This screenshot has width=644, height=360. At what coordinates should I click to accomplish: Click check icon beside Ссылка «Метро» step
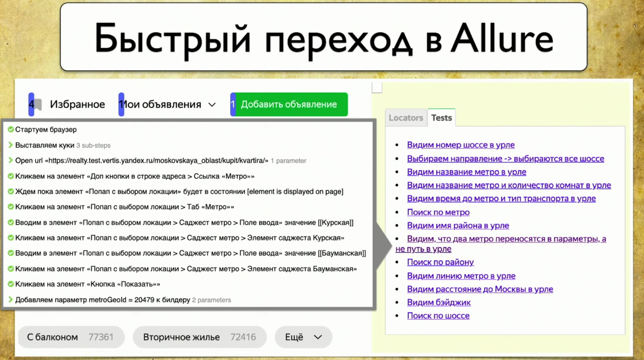click(11, 176)
